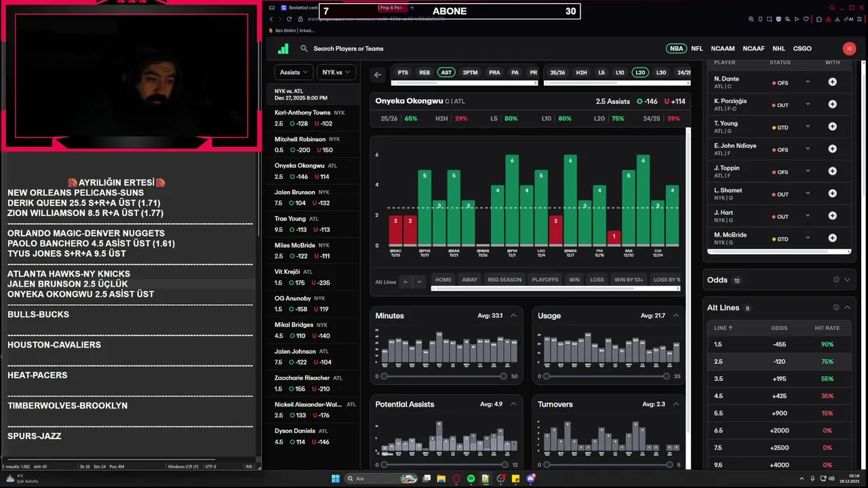Select the 3.5 alt line row
The image size is (868, 488).
pos(778,379)
